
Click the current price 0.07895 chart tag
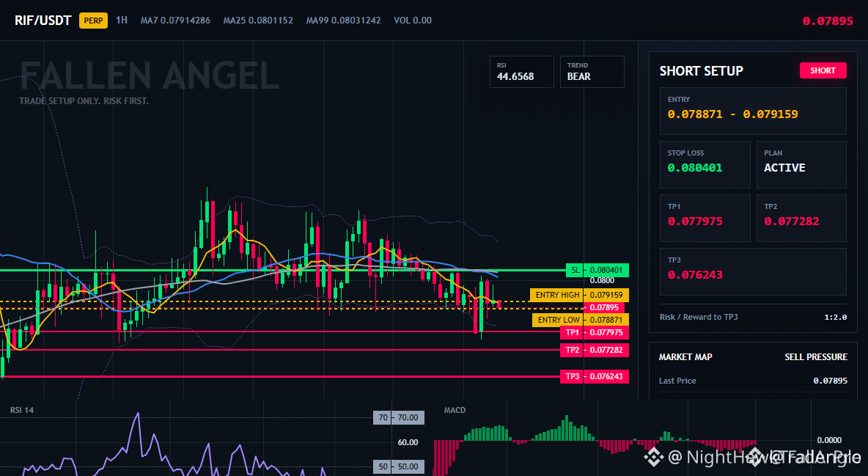click(x=604, y=307)
